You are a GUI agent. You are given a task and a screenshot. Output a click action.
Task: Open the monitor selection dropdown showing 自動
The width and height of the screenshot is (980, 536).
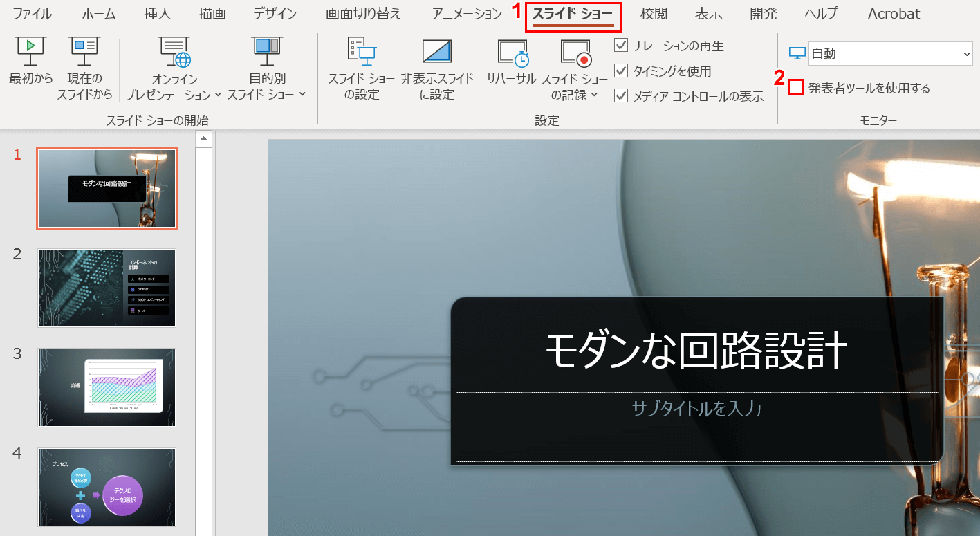(891, 53)
